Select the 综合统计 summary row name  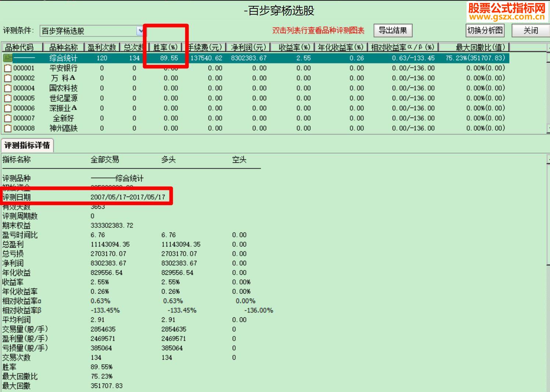[x=64, y=58]
